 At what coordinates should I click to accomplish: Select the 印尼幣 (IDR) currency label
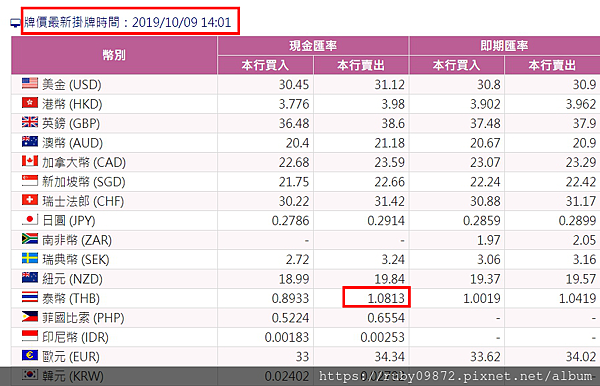(75, 337)
